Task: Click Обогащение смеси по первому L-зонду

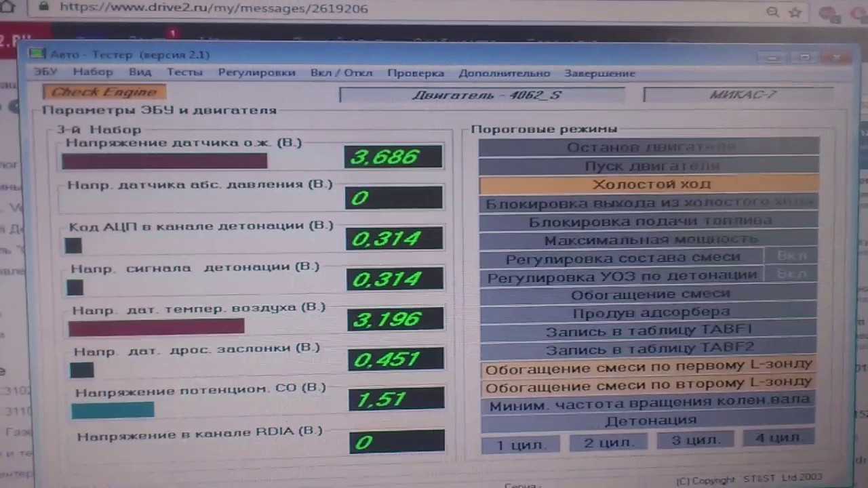Action: tap(648, 368)
